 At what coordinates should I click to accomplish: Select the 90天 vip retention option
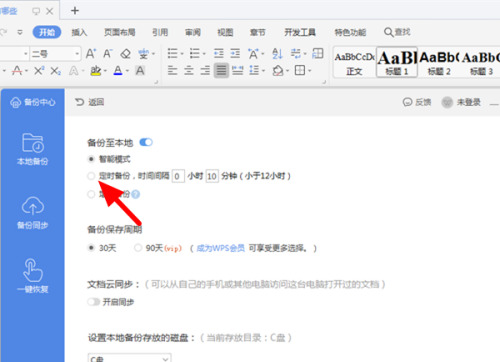(138, 248)
